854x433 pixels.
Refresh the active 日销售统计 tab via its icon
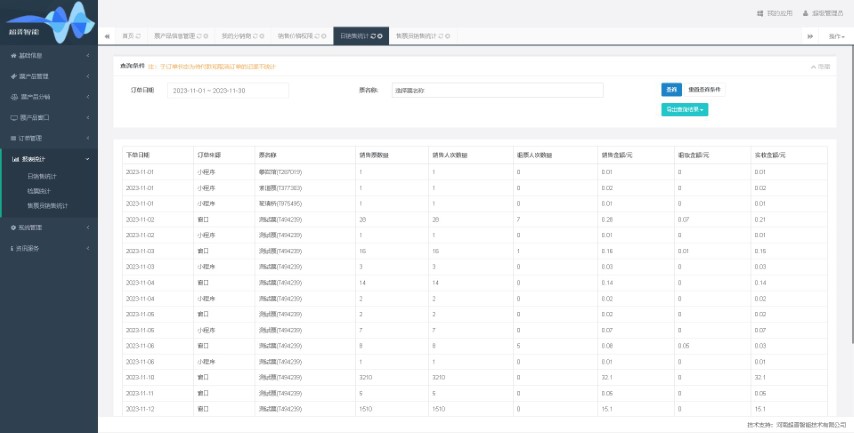pos(373,36)
